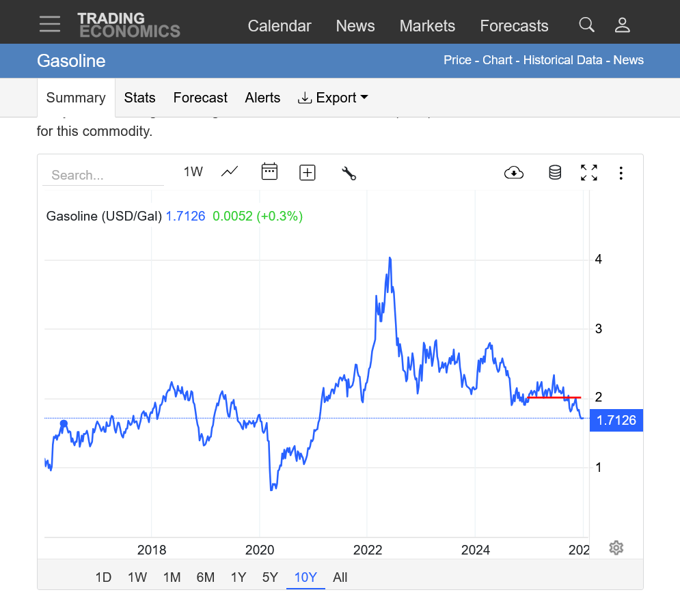This screenshot has height=616, width=680.
Task: Open chart settings gear icon
Action: (616, 548)
